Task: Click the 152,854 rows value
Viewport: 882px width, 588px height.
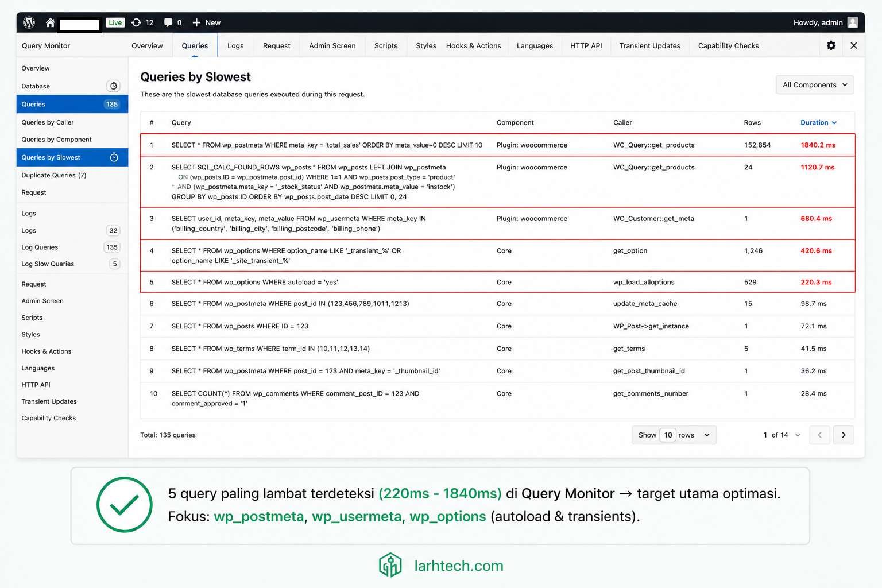Action: click(757, 145)
